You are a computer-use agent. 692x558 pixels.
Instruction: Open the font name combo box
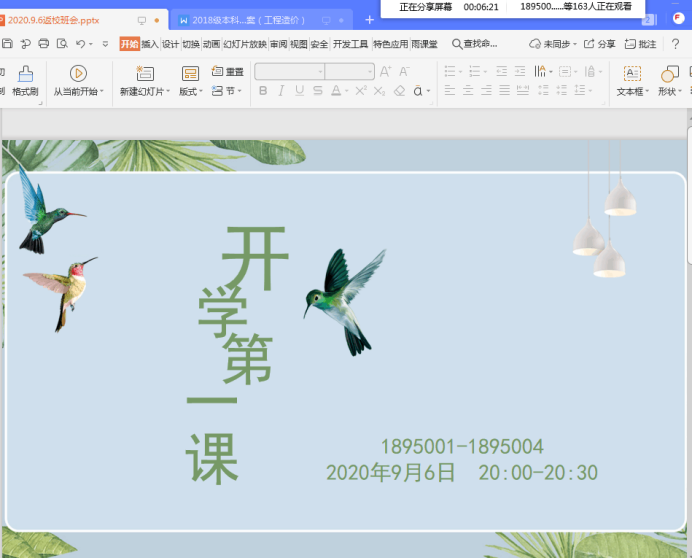pyautogui.click(x=290, y=72)
